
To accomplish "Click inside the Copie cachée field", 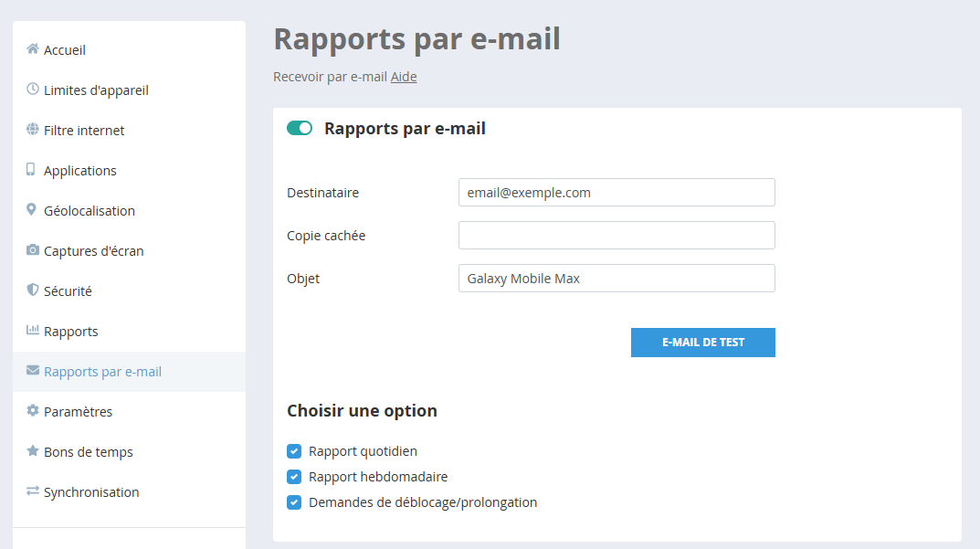I will (x=616, y=235).
